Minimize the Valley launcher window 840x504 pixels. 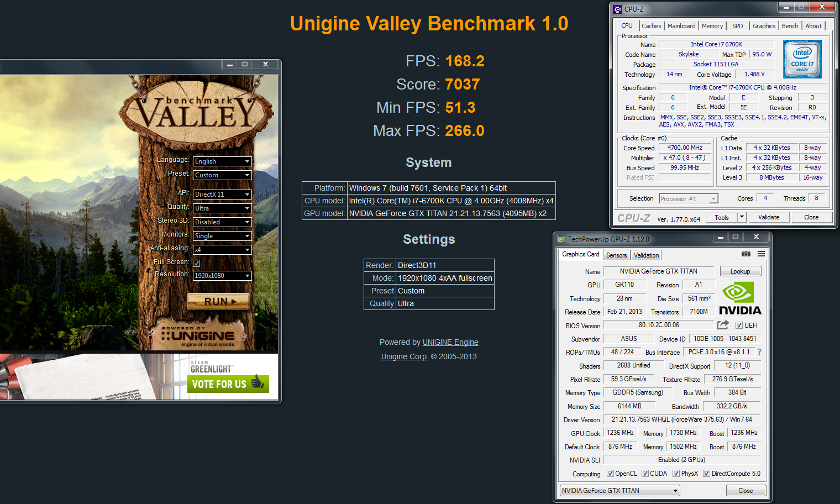(x=229, y=65)
